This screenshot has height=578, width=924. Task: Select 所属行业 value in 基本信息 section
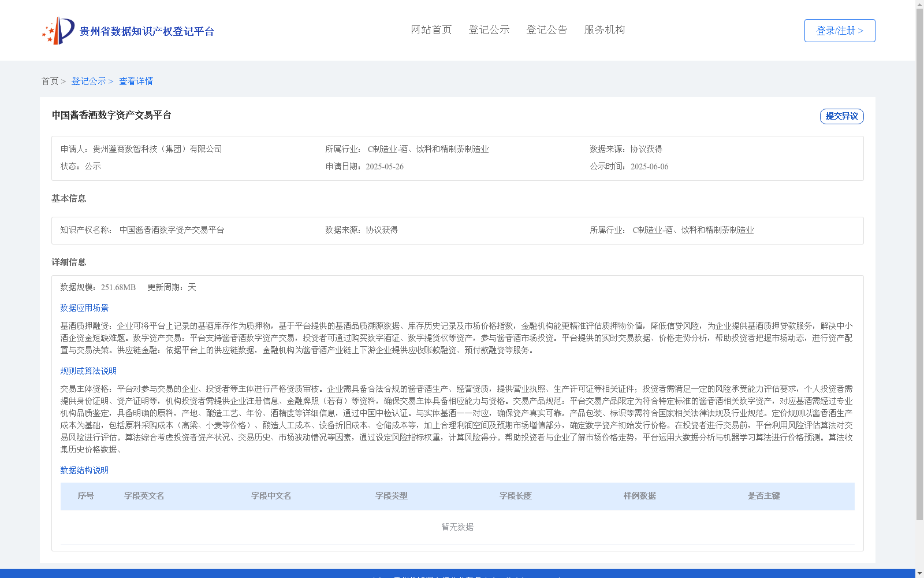pyautogui.click(x=693, y=230)
